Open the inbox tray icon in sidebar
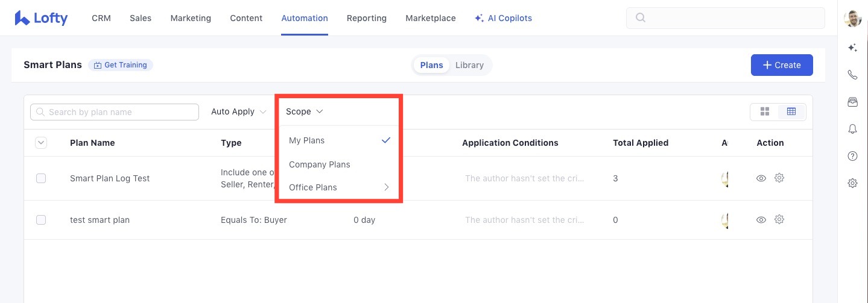The height and width of the screenshot is (303, 868). (852, 102)
